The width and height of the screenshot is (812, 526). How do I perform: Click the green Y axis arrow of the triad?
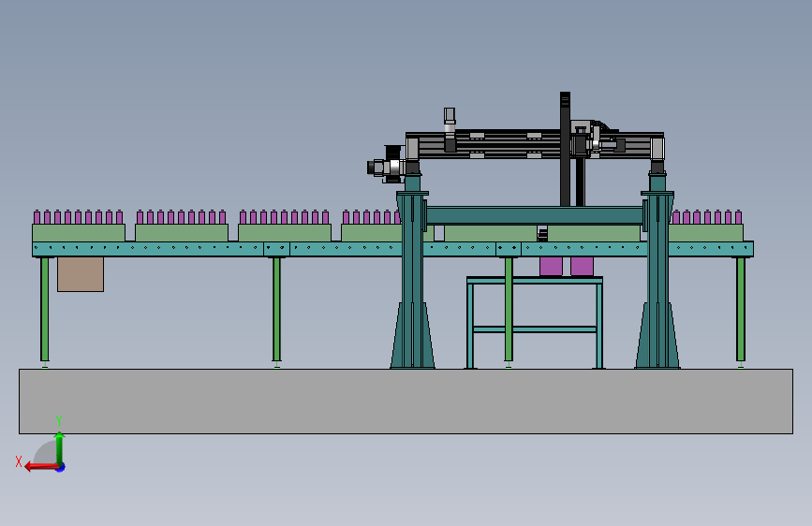(60, 447)
